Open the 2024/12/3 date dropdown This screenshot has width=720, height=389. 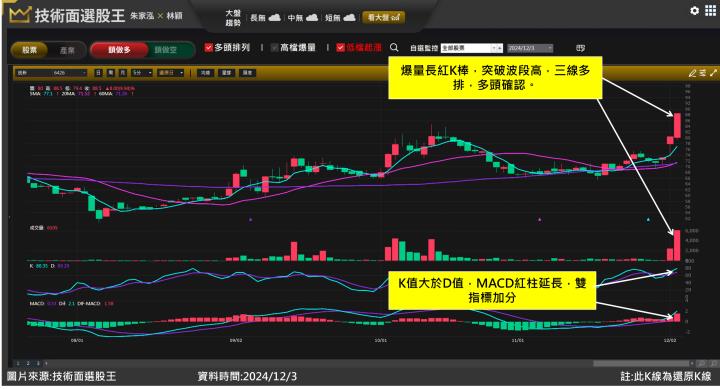[530, 48]
